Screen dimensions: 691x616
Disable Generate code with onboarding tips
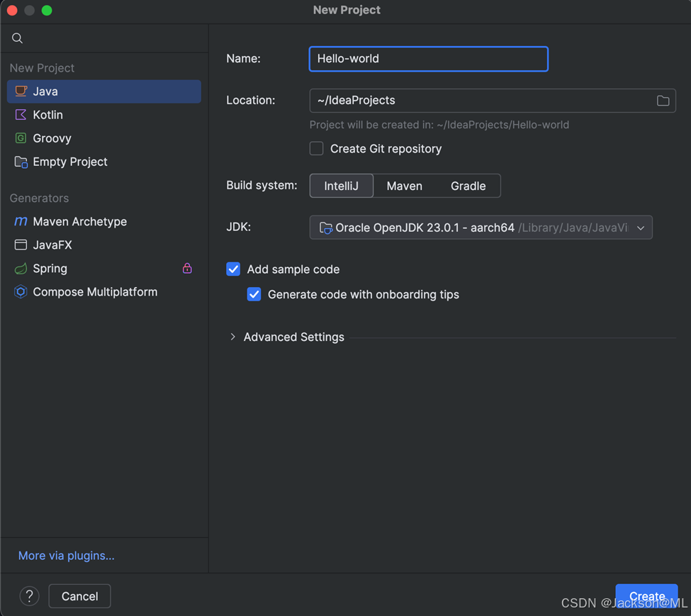coord(254,294)
